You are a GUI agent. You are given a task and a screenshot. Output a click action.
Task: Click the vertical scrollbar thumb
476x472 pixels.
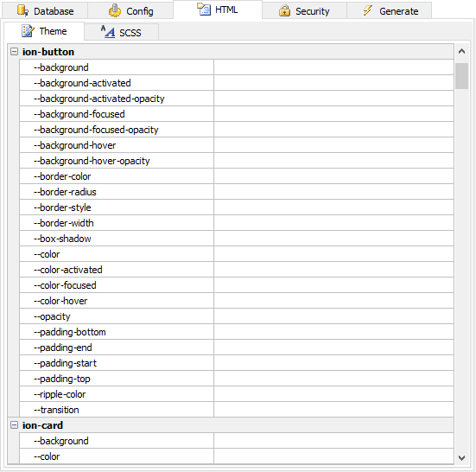click(x=461, y=76)
